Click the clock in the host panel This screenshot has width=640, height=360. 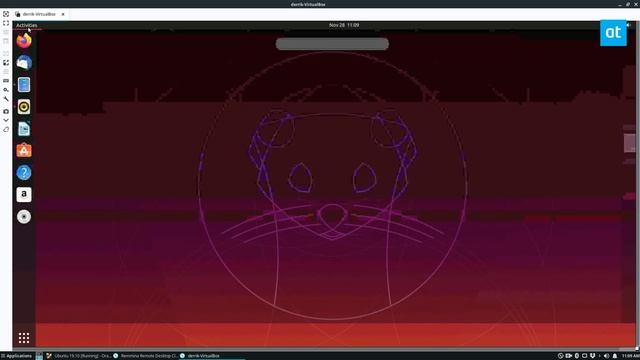631,356
